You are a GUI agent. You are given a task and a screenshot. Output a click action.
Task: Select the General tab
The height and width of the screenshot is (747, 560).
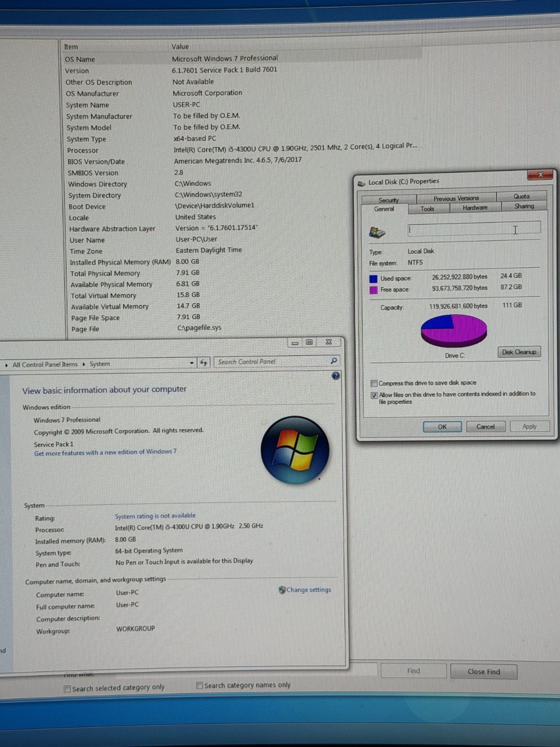point(384,209)
